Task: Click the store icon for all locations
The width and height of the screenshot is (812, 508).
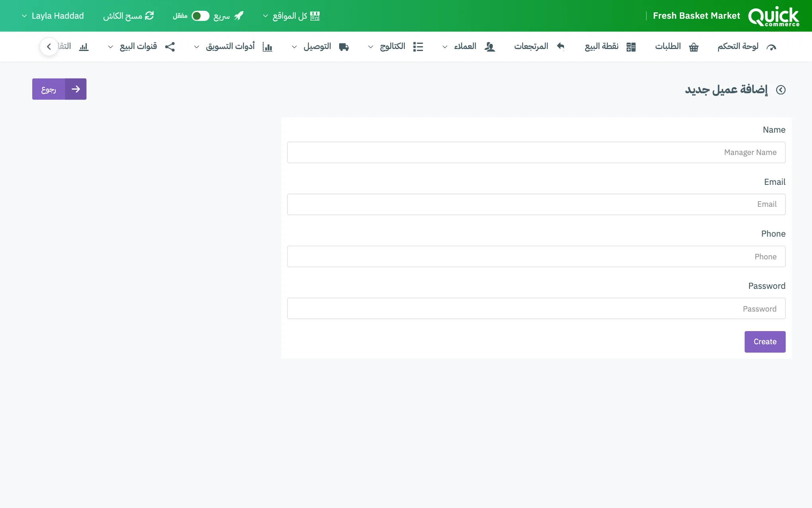Action: pyautogui.click(x=315, y=16)
